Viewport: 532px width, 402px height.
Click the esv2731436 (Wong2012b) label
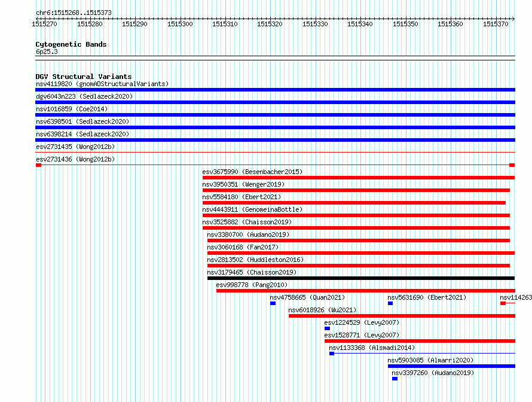(x=75, y=159)
